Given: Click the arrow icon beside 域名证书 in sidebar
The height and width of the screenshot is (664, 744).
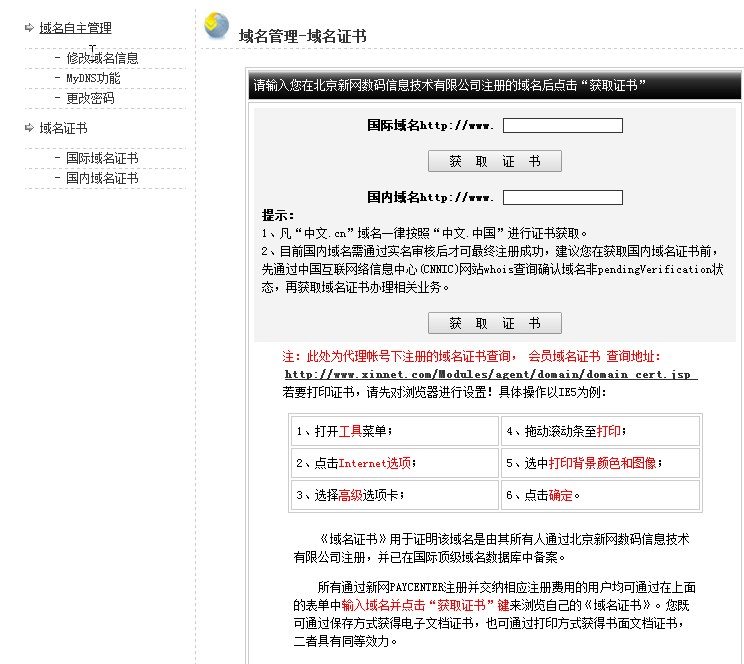Looking at the screenshot, I should point(29,128).
